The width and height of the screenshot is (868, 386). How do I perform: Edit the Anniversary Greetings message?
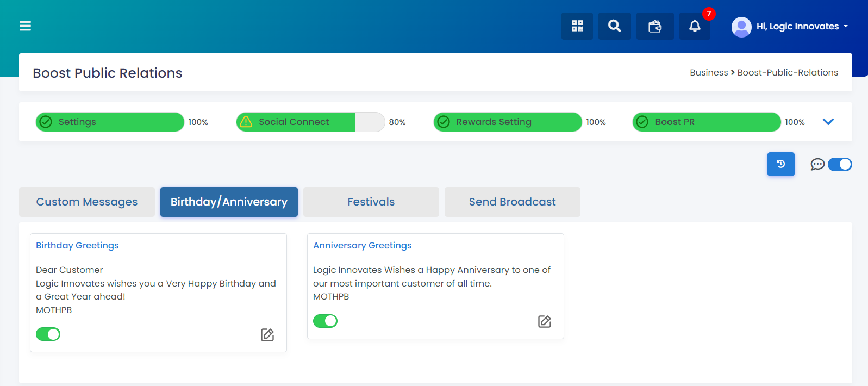click(x=545, y=322)
